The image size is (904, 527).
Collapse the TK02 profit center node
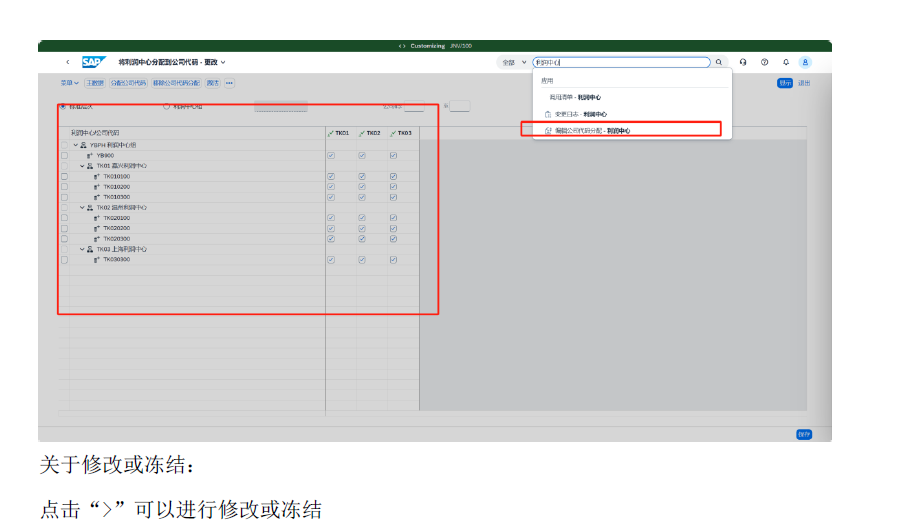83,208
